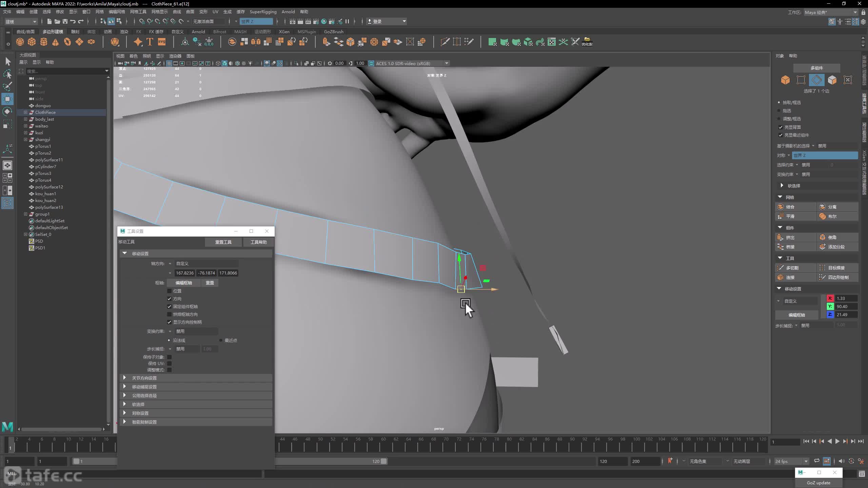Expand the body_last node in outliner
The width and height of the screenshot is (868, 488).
[25, 119]
